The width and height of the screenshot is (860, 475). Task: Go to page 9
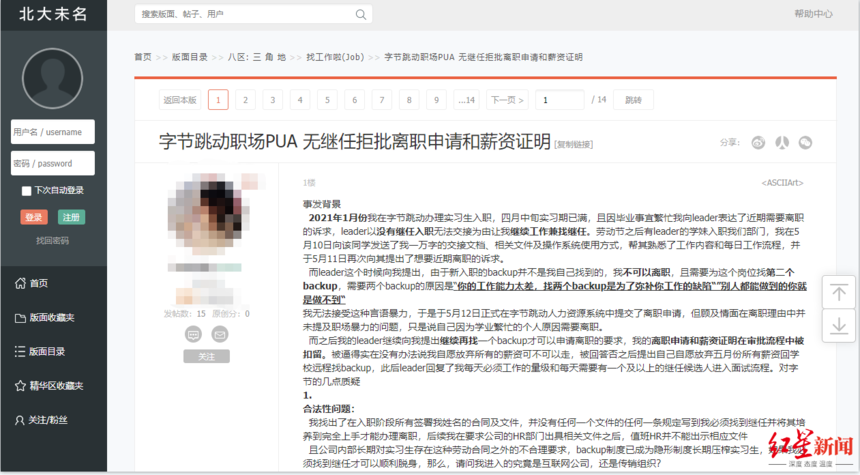click(x=437, y=100)
